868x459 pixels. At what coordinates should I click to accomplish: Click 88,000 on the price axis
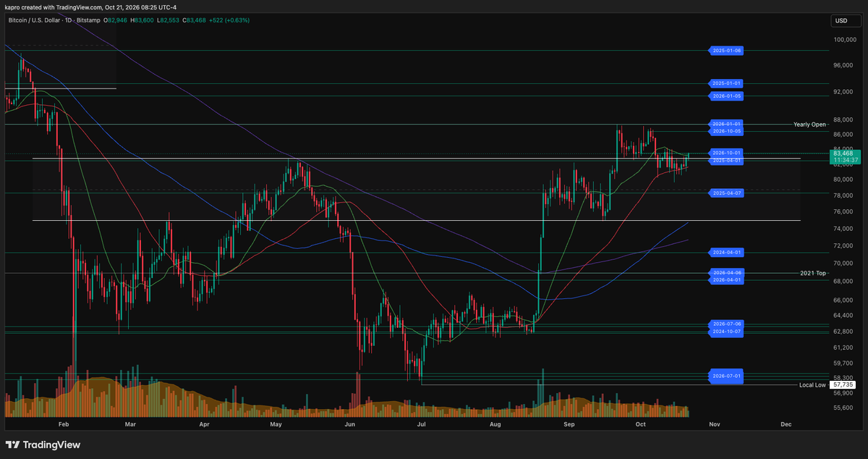pyautogui.click(x=843, y=119)
